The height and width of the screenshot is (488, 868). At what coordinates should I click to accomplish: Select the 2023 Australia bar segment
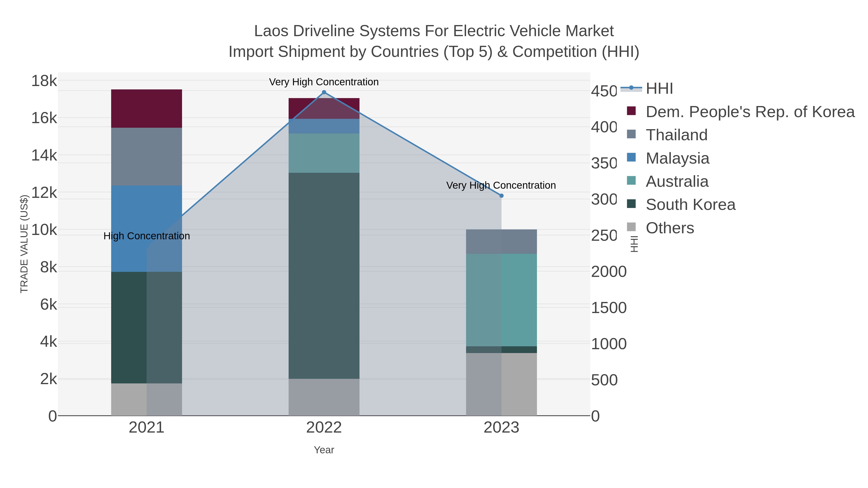click(501, 300)
